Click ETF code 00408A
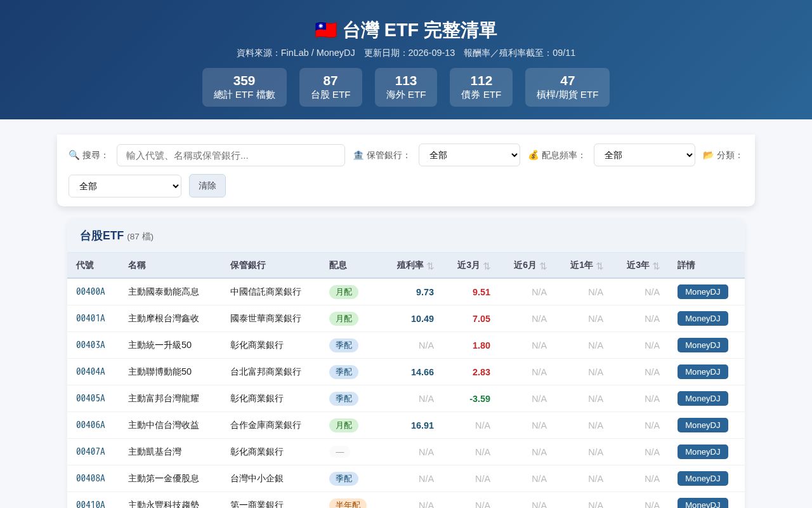This screenshot has height=508, width=812. (x=91, y=478)
